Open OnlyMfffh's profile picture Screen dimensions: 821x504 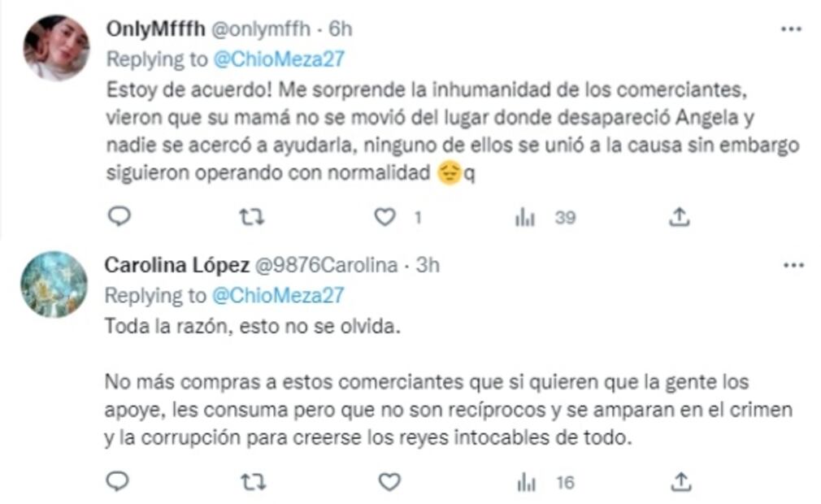click(x=56, y=48)
